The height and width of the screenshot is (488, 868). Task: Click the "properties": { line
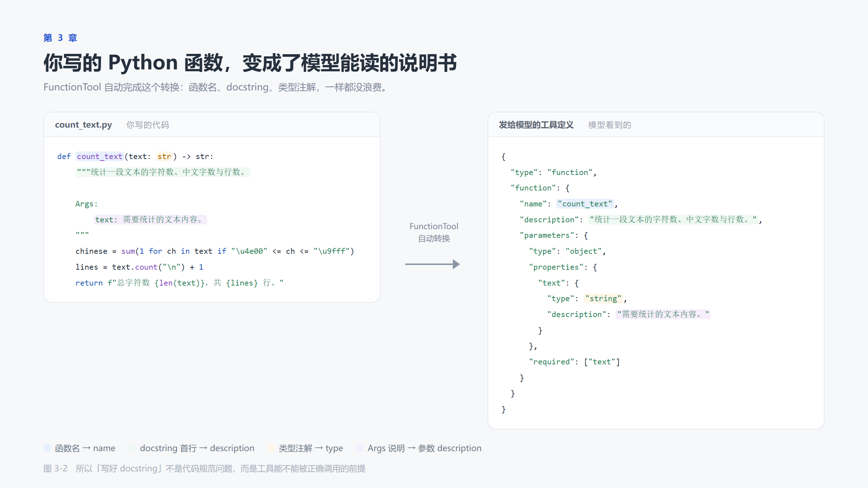(563, 267)
